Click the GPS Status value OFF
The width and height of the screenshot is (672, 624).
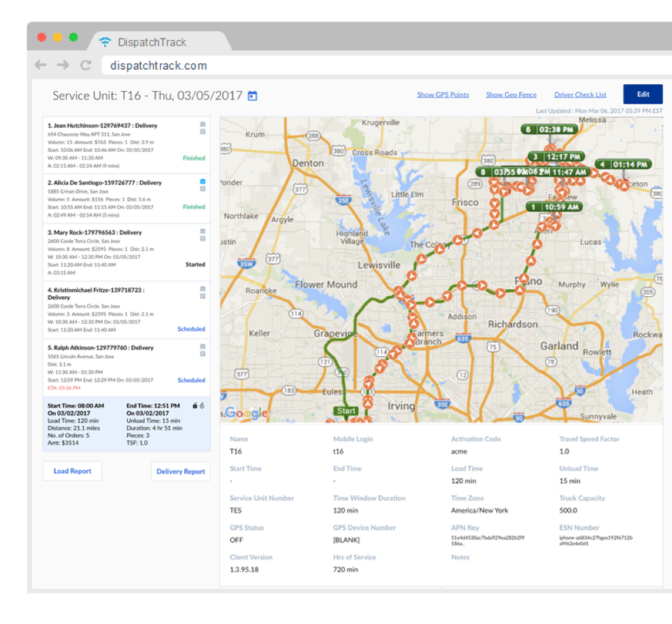[236, 540]
